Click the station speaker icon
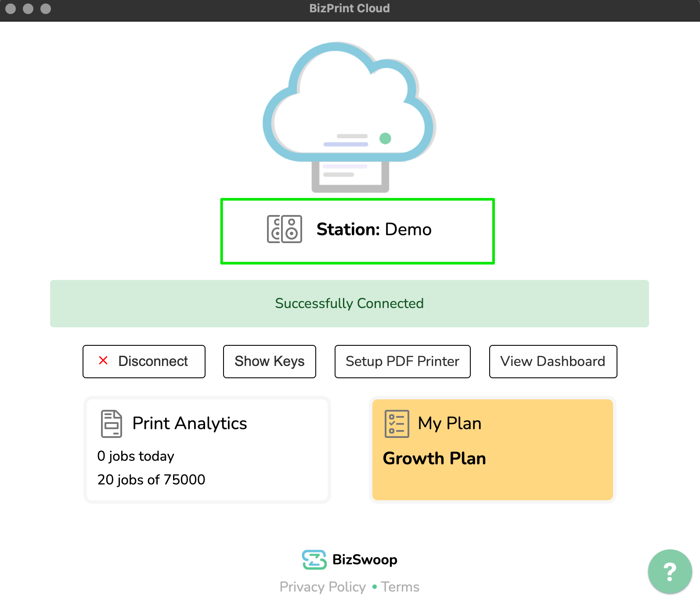Image resolution: width=700 pixels, height=606 pixels. point(285,229)
